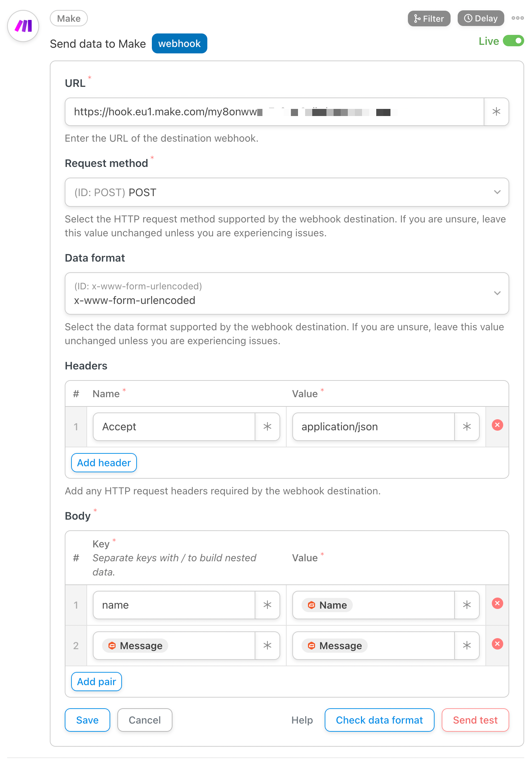Screen dimensions: 532x762
Task: Expand the Request method chevron arrow
Action: (x=497, y=192)
